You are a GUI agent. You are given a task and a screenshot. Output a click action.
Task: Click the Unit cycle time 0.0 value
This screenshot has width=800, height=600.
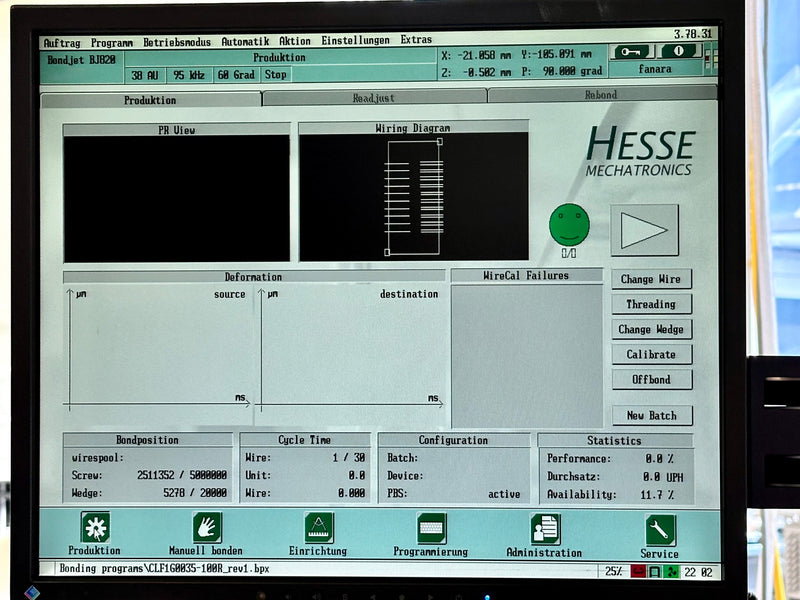pyautogui.click(x=357, y=475)
